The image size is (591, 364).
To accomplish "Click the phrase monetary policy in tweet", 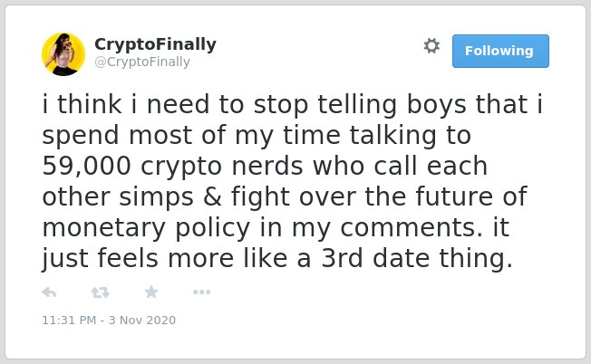I will pos(146,228).
